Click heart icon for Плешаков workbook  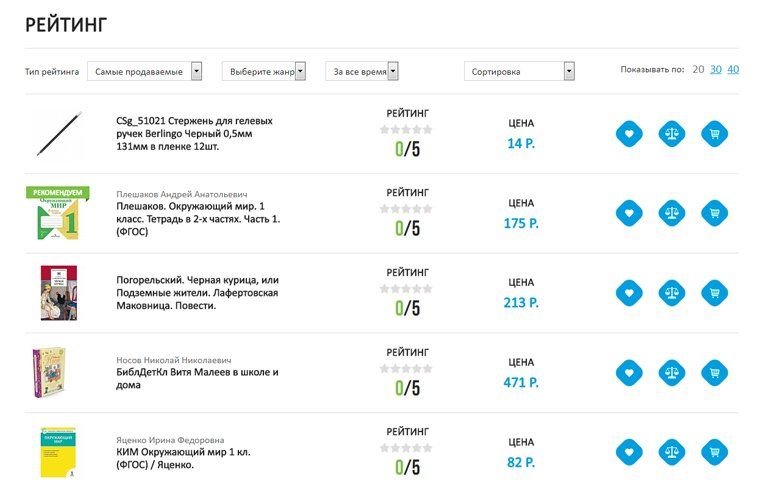tap(629, 213)
